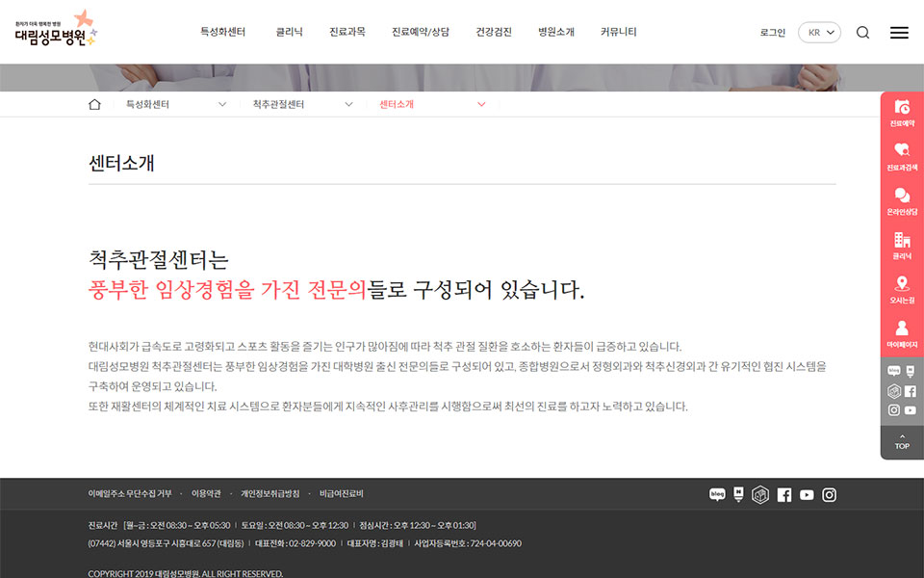The height and width of the screenshot is (578, 924).
Task: Click the home icon in breadcrumb
Action: click(94, 104)
